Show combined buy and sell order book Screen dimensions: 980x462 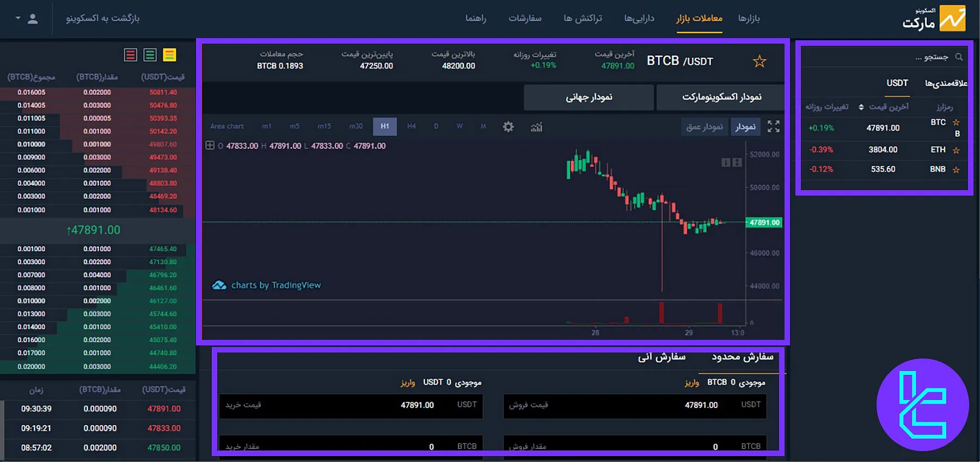[170, 55]
